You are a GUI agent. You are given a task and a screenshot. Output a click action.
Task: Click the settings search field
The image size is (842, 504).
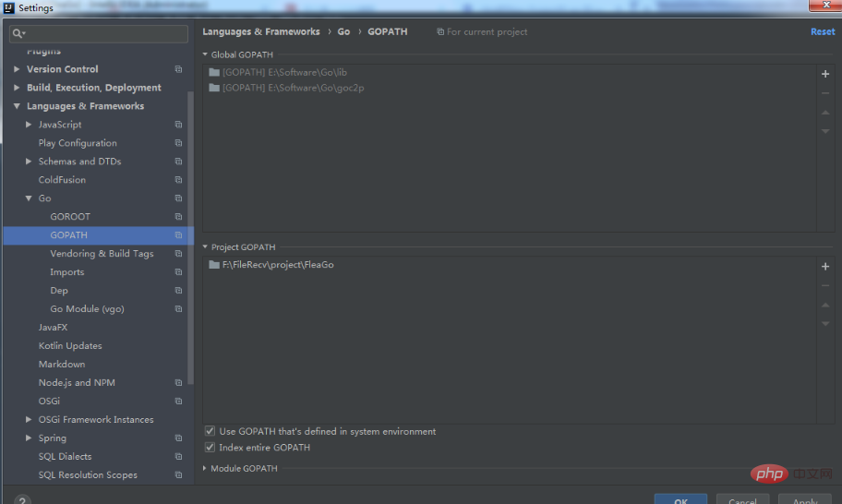coord(99,34)
